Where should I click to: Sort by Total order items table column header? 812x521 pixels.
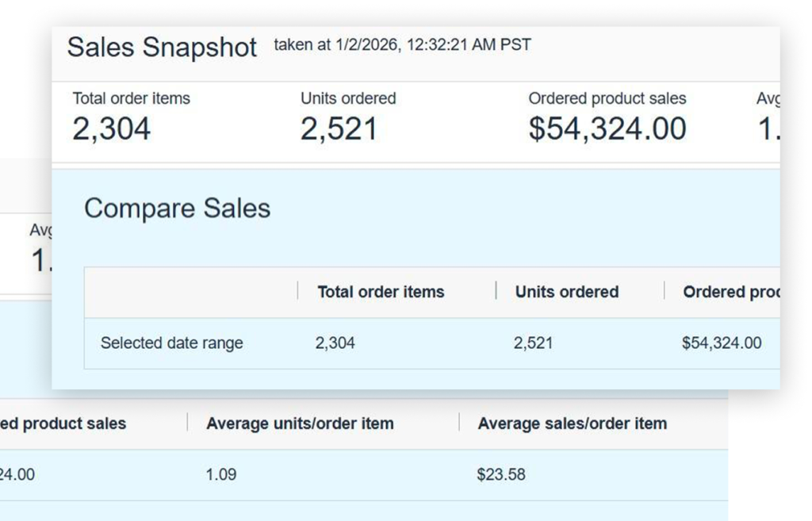point(381,292)
